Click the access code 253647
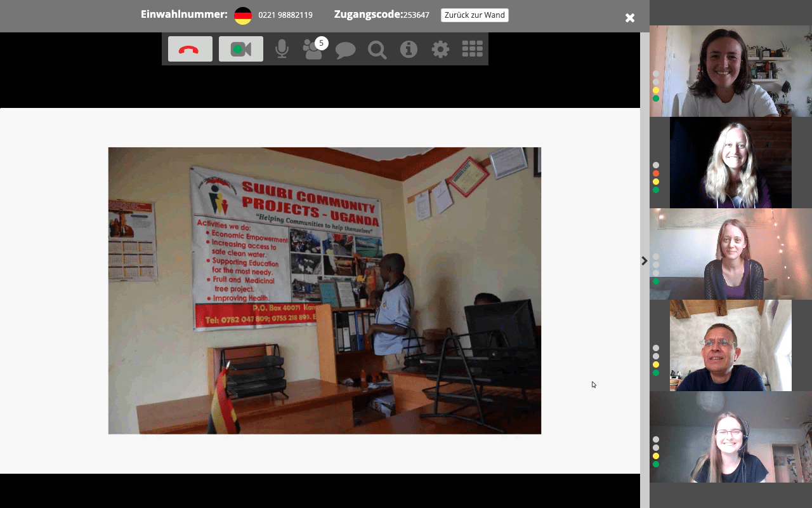 coord(416,15)
